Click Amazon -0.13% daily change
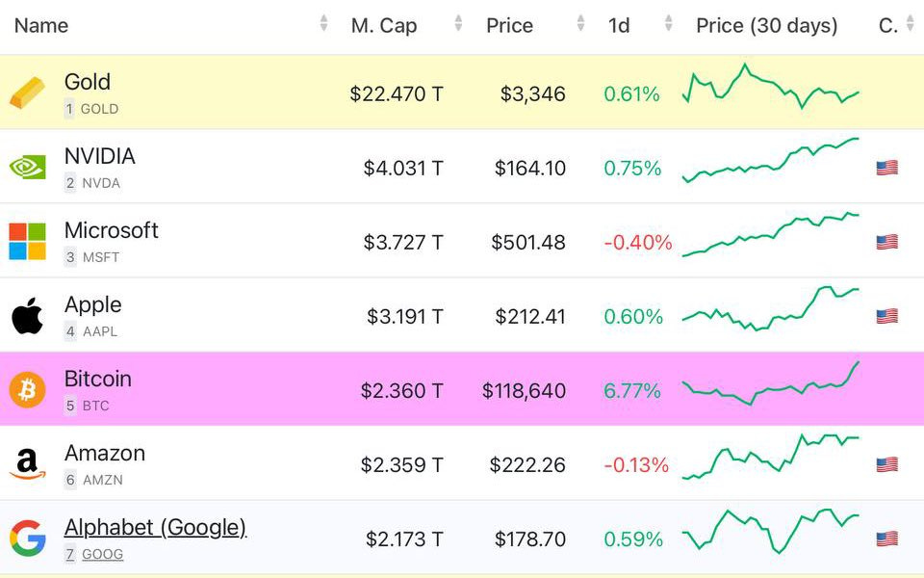Viewport: 924px width, 578px height. 636,465
